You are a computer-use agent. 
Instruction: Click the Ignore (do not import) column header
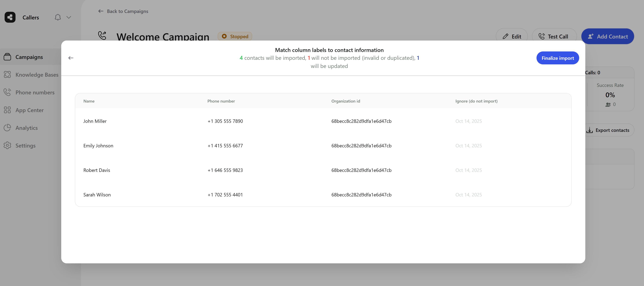pyautogui.click(x=476, y=101)
